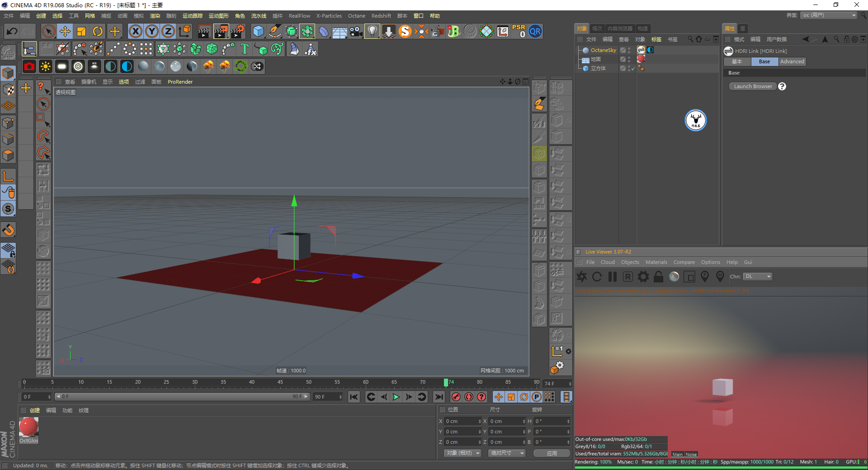Image resolution: width=868 pixels, height=470 pixels.
Task: Toggle automatic keyframing
Action: (x=469, y=397)
